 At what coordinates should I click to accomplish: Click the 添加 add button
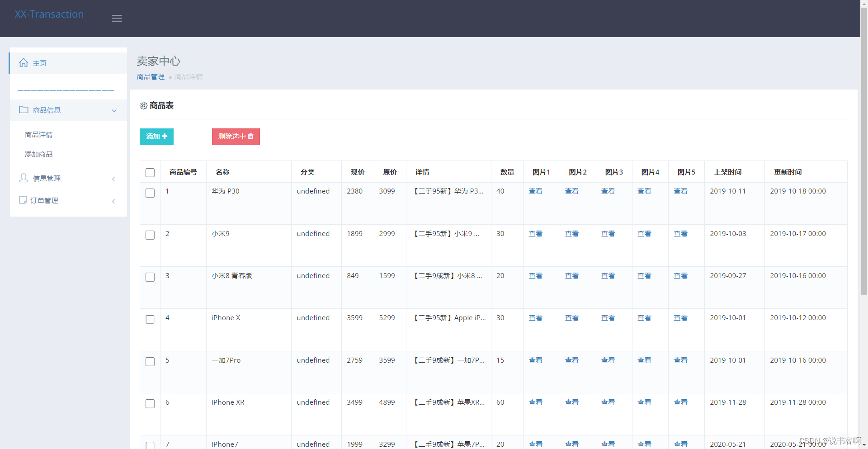click(x=156, y=137)
